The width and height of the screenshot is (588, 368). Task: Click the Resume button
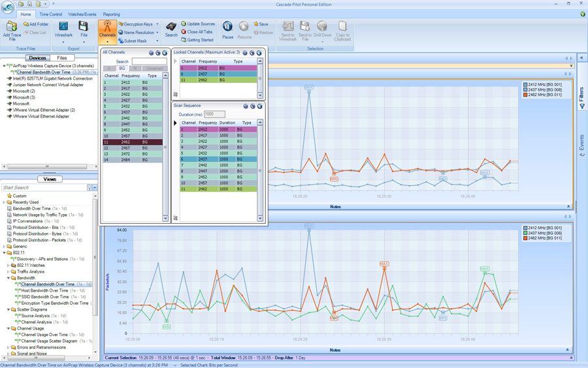coord(244,30)
